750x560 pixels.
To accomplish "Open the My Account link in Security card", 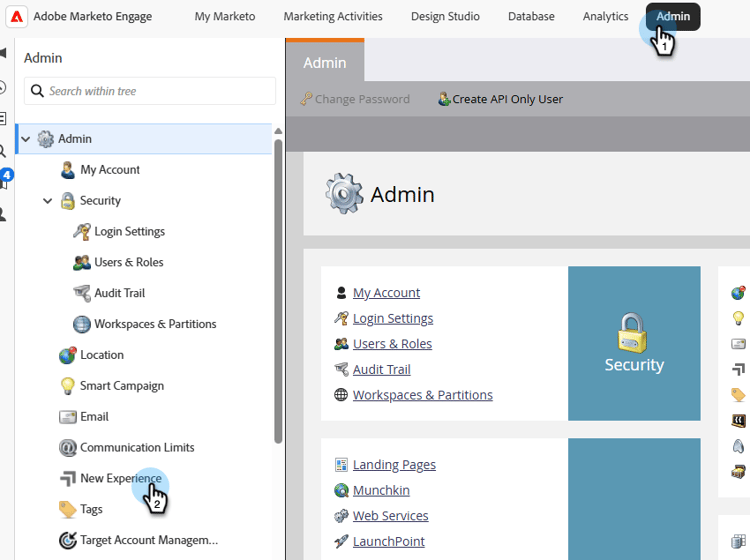I will (386, 293).
